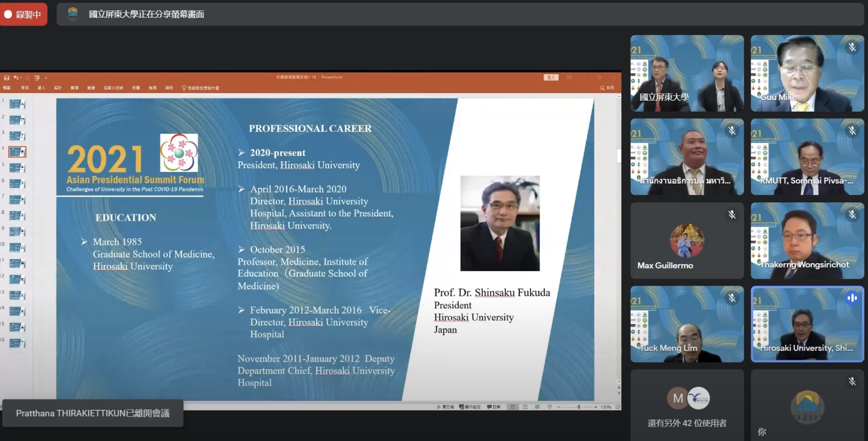Select slide 1 thumbnail in the slide panel
868x441 pixels.
tap(18, 104)
